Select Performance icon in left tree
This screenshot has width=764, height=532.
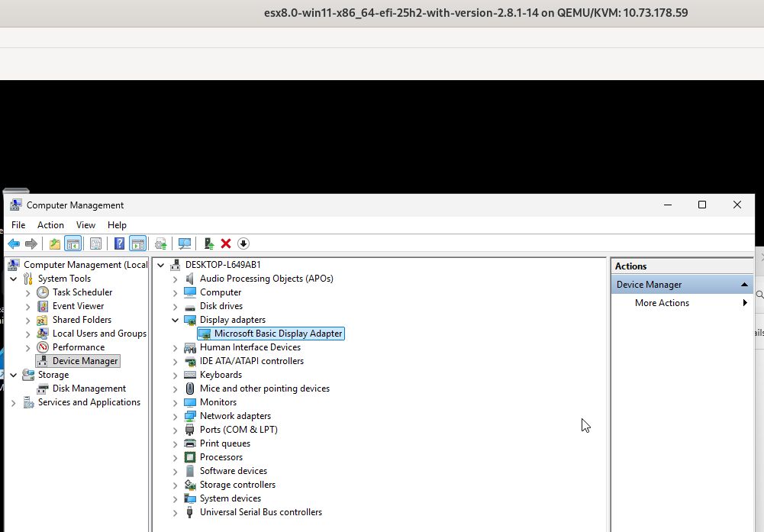pos(43,347)
